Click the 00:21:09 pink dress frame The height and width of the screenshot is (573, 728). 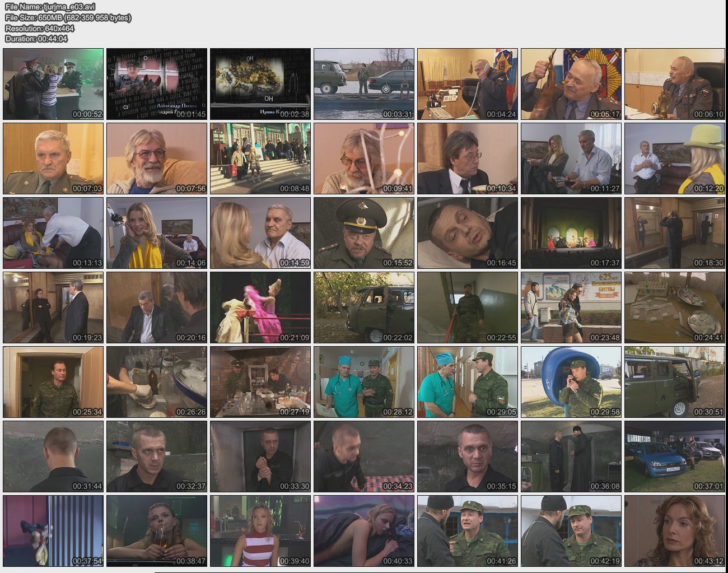260,308
